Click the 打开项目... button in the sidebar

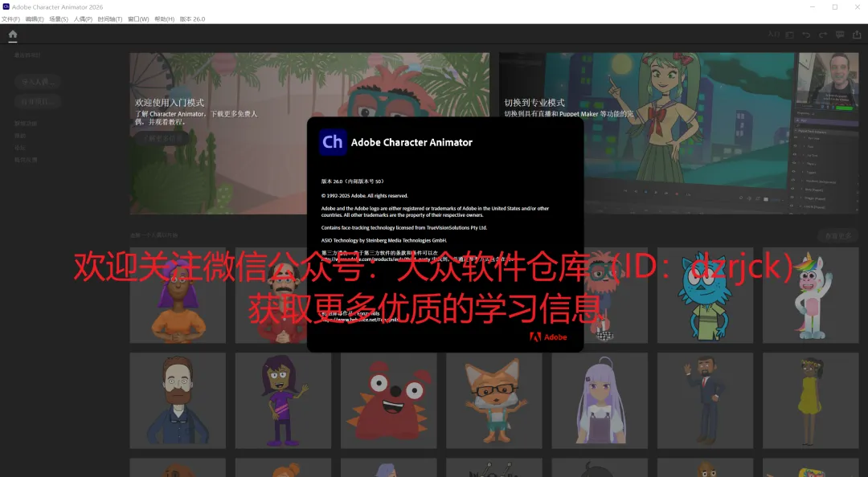[x=39, y=102]
